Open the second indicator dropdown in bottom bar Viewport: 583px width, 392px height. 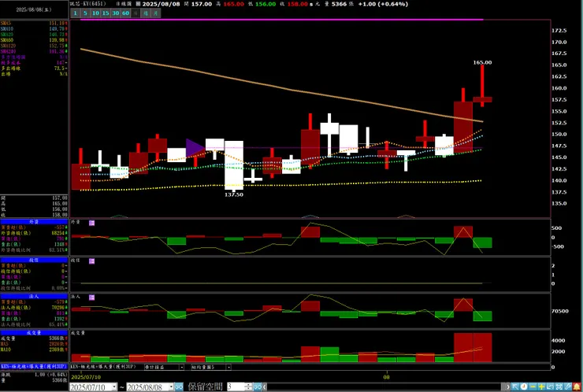[x=211, y=367]
